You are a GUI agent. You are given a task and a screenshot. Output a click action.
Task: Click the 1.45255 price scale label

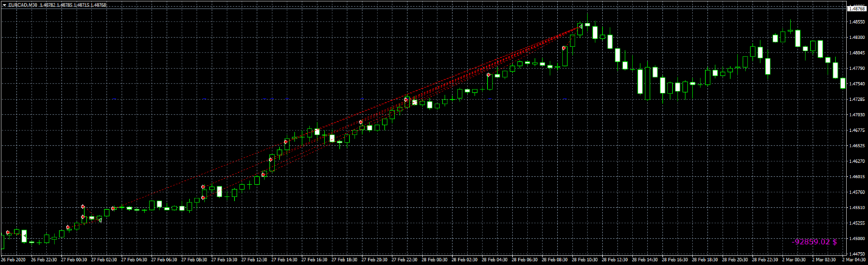tap(857, 223)
